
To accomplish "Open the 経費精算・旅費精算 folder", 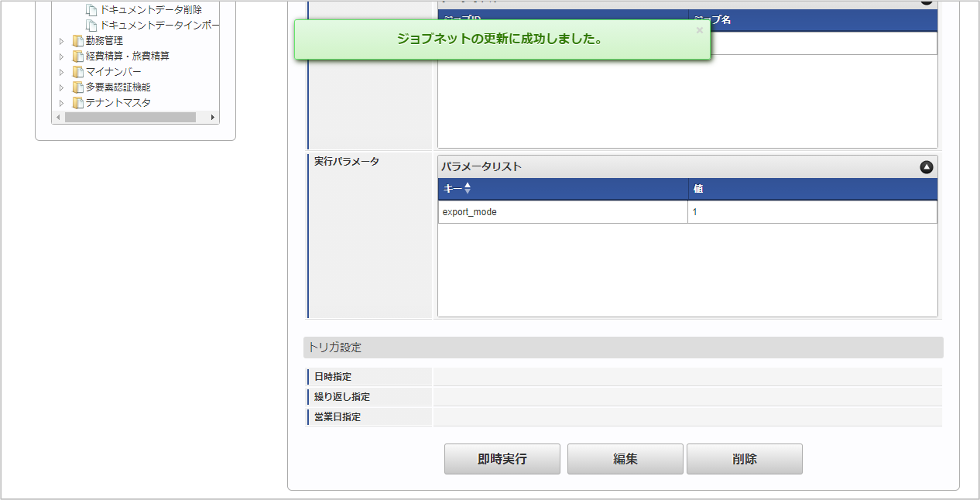I will 128,57.
